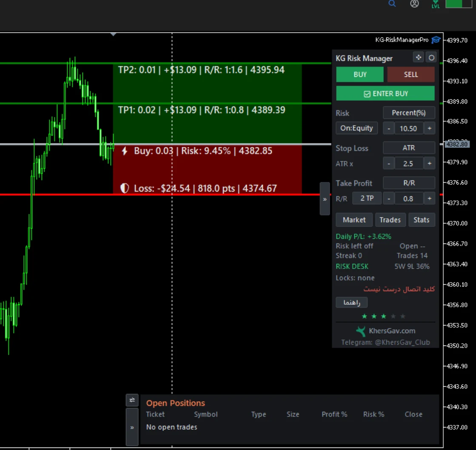Click the Risk % column header

coord(374,414)
